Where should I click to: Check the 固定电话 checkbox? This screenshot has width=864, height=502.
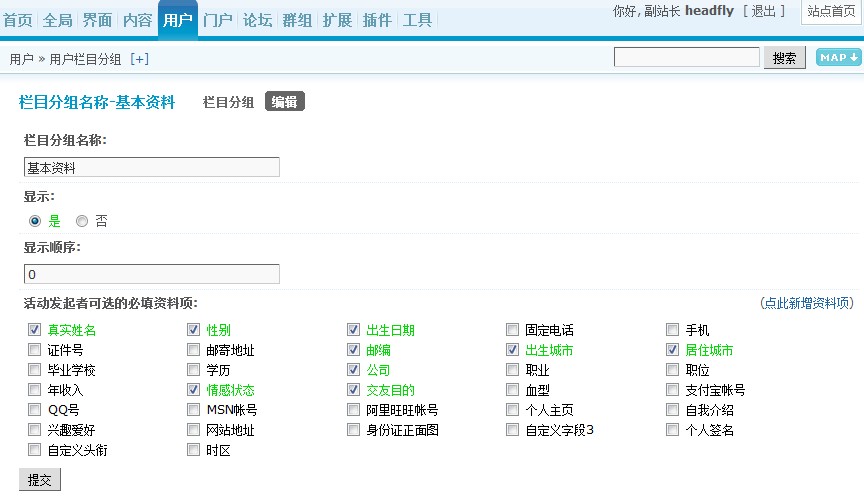(512, 330)
